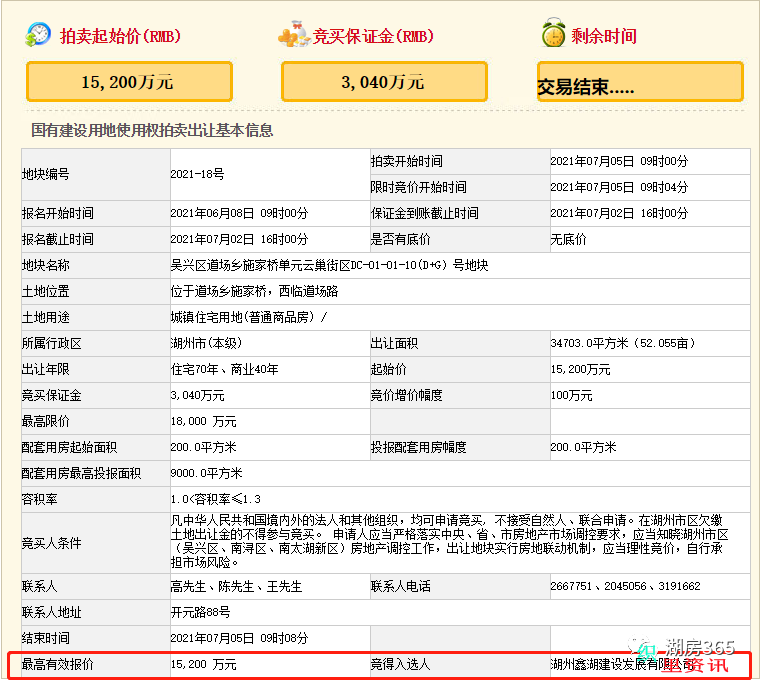
Task: Click the auction starting price clock icon
Action: [x=38, y=34]
